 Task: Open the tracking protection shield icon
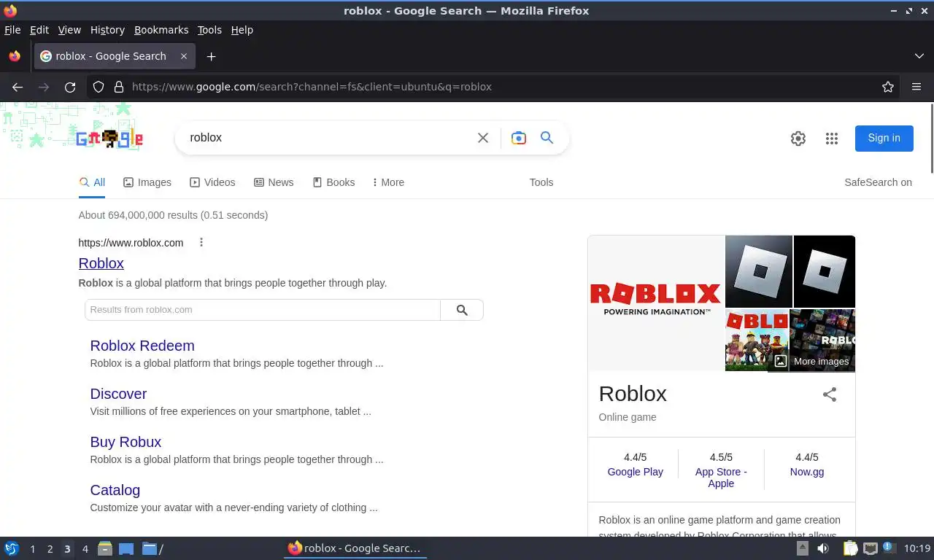99,87
